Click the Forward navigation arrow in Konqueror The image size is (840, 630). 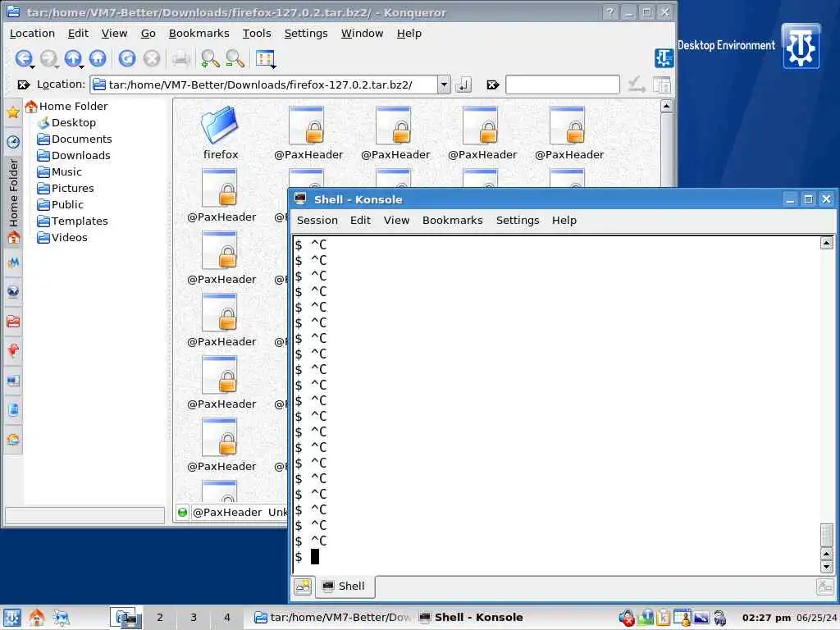(48, 58)
